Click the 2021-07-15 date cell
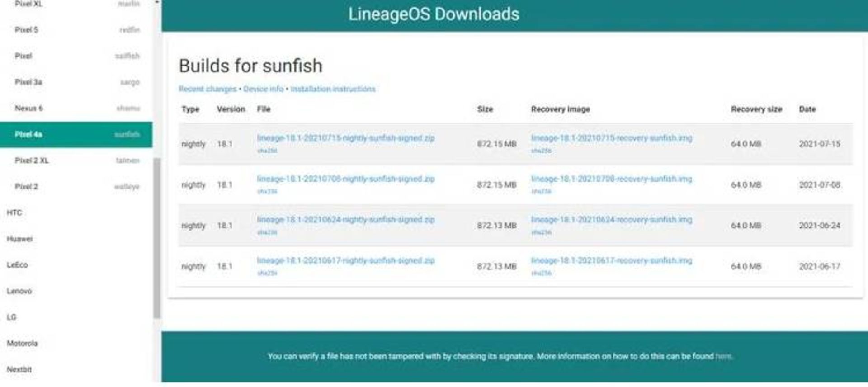The height and width of the screenshot is (387, 868). click(820, 144)
